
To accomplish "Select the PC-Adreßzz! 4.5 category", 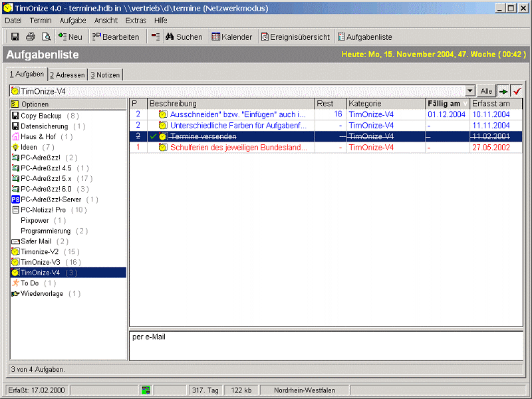I will click(68, 168).
